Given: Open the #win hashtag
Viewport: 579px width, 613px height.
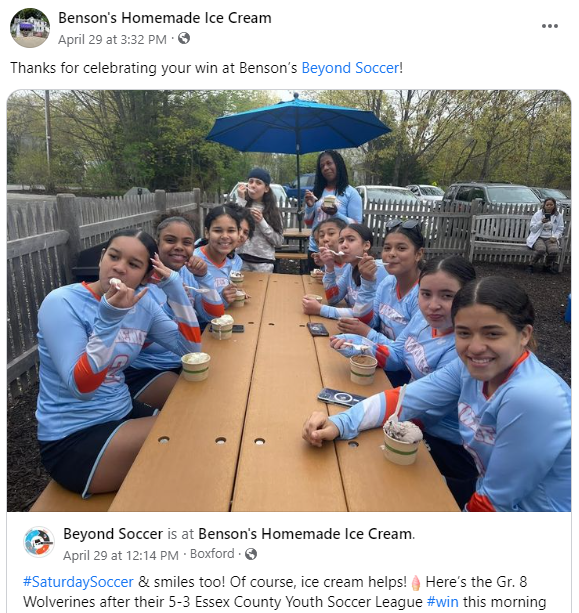Looking at the screenshot, I should point(442,602).
